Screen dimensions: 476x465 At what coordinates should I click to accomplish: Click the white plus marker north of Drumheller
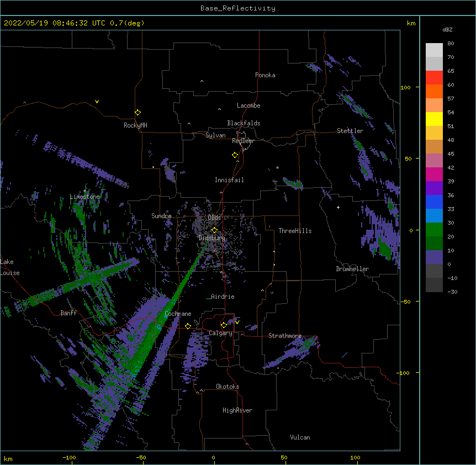338,207
